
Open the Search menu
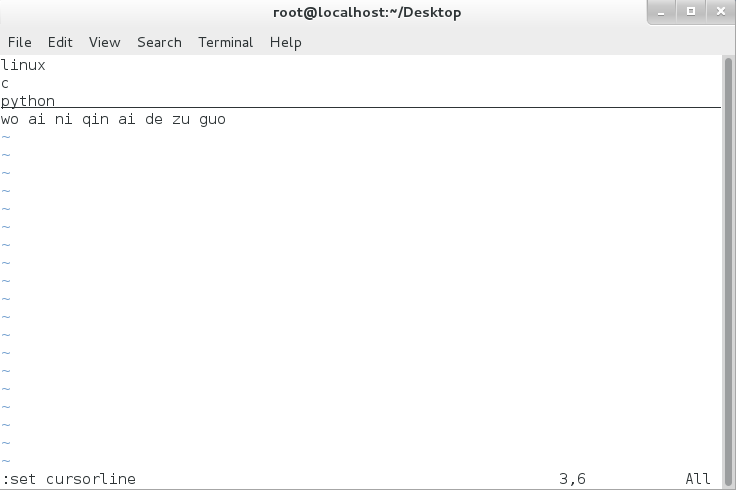click(159, 42)
